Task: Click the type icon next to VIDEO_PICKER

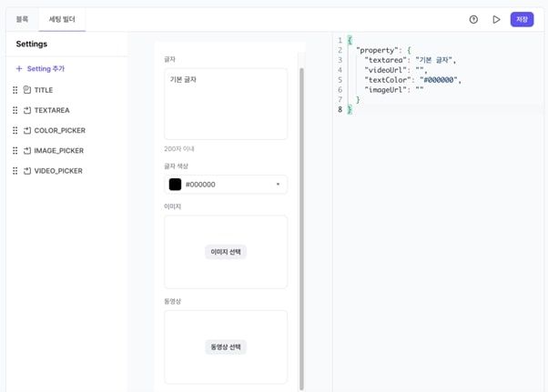Action: click(x=27, y=170)
